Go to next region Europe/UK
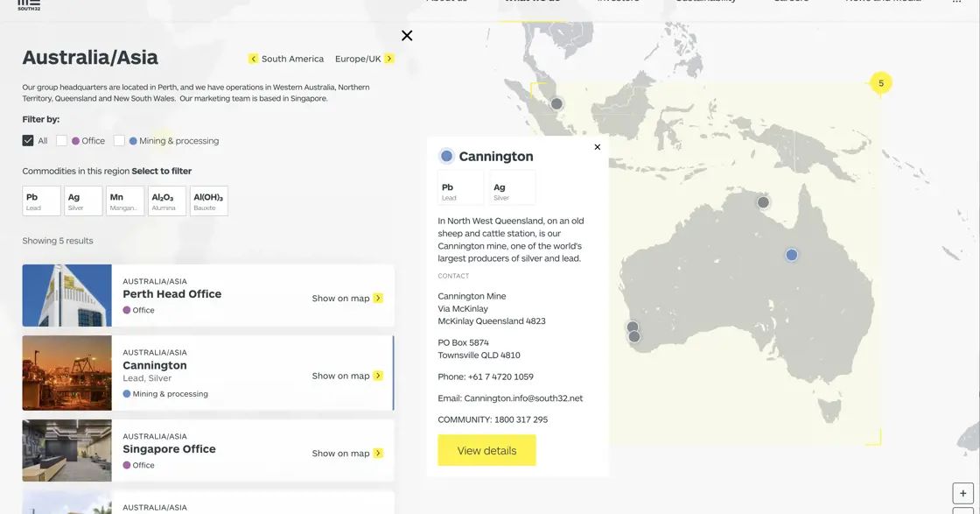 click(364, 59)
